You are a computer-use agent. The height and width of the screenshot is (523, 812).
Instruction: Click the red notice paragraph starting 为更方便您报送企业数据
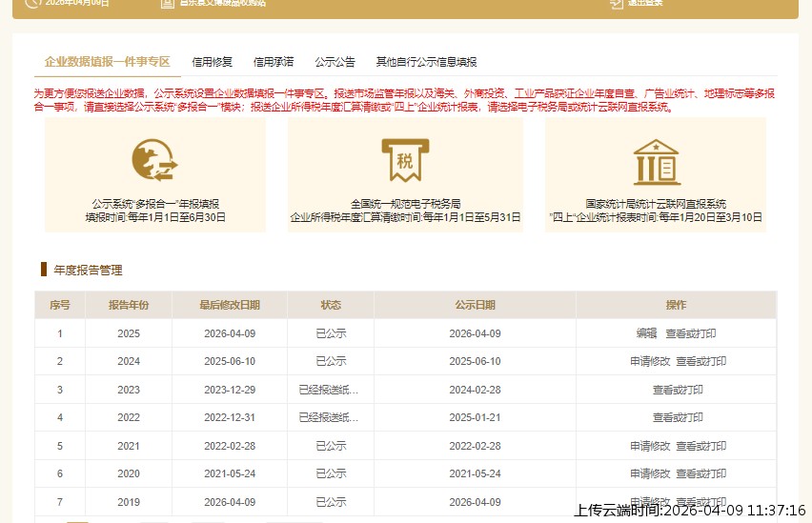click(404, 100)
